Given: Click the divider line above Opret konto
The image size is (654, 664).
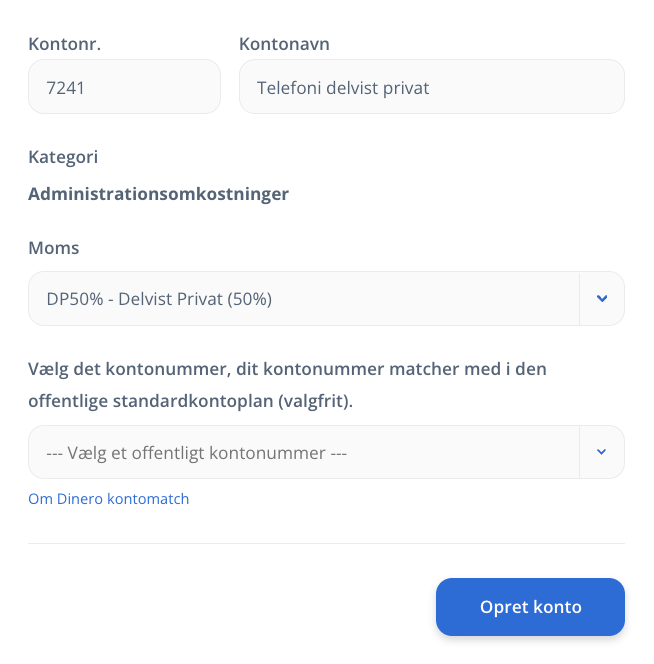Looking at the screenshot, I should tap(326, 543).
